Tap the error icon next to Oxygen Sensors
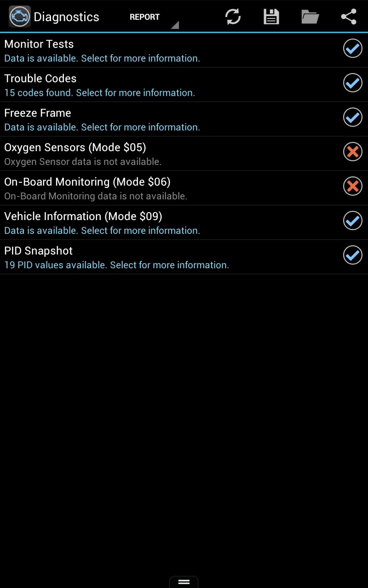 [x=352, y=152]
